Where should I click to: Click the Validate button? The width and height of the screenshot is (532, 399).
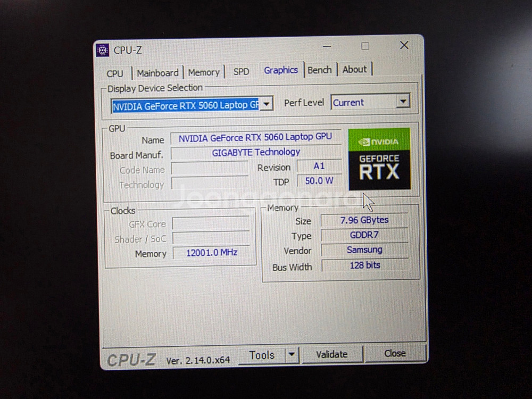332,354
